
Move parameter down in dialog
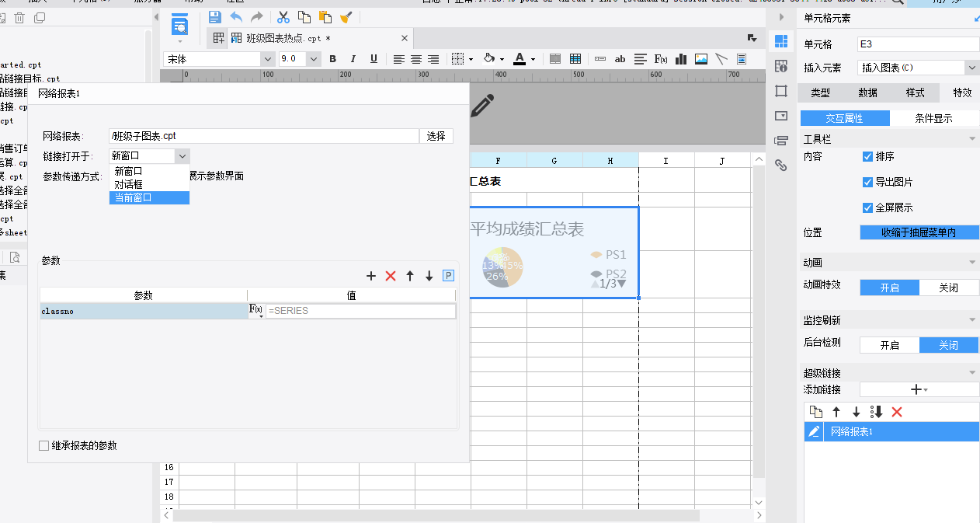pyautogui.click(x=429, y=276)
